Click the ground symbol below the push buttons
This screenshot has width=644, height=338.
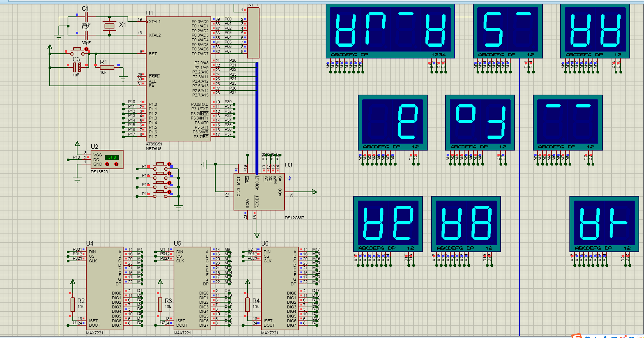coord(178,208)
